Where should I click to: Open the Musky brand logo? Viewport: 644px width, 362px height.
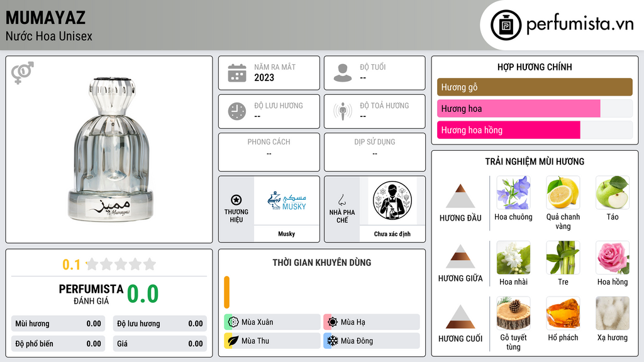287,201
